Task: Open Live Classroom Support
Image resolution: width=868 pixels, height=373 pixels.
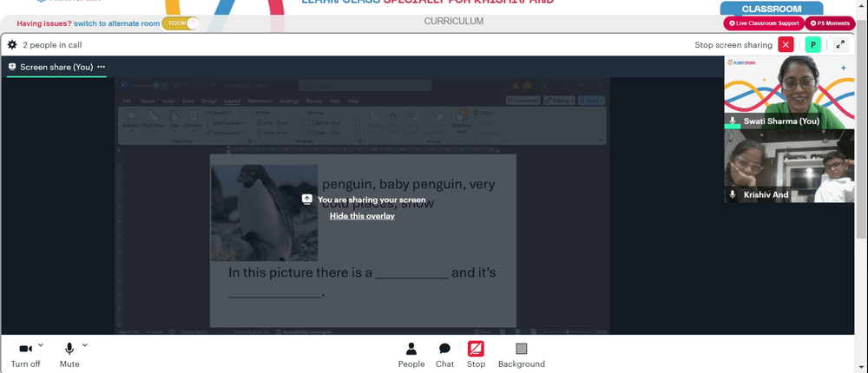Action: point(763,23)
